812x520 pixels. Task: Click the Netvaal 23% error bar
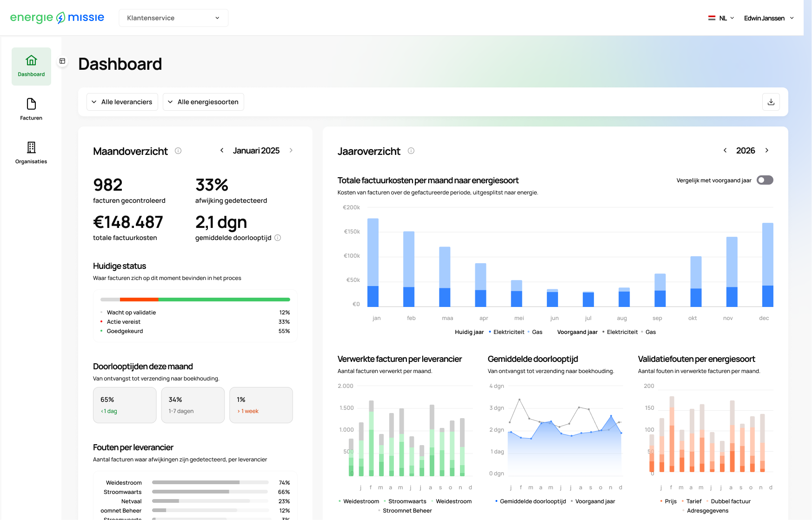(210, 501)
